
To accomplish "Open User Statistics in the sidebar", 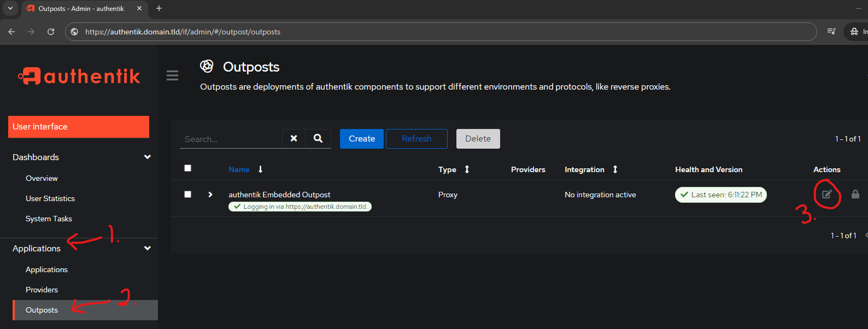I will pyautogui.click(x=50, y=198).
